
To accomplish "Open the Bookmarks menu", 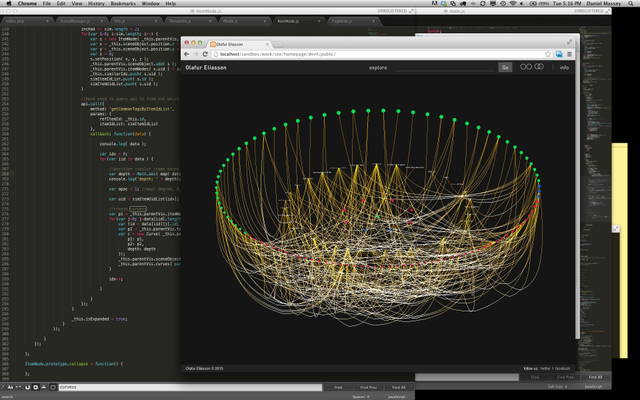I will pyautogui.click(x=123, y=3).
